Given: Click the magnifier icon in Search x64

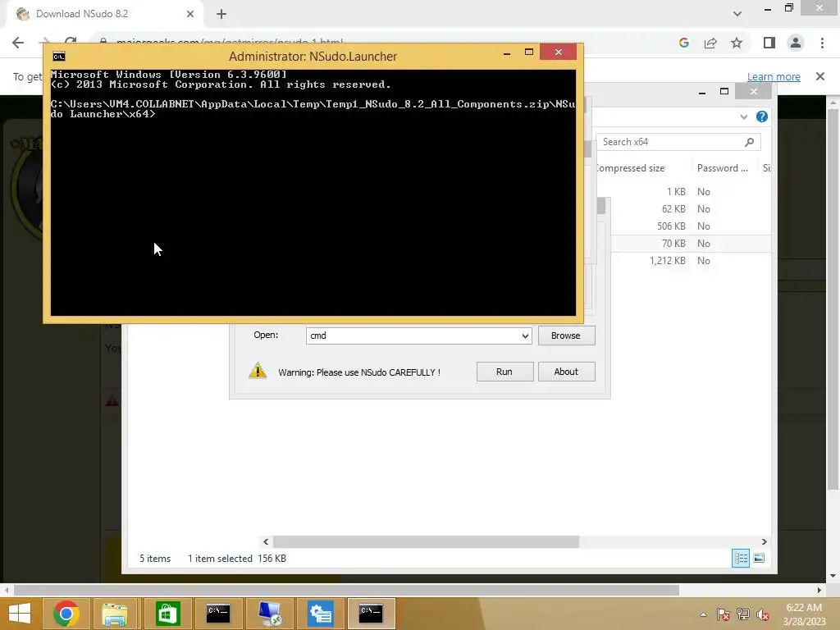Looking at the screenshot, I should point(750,142).
